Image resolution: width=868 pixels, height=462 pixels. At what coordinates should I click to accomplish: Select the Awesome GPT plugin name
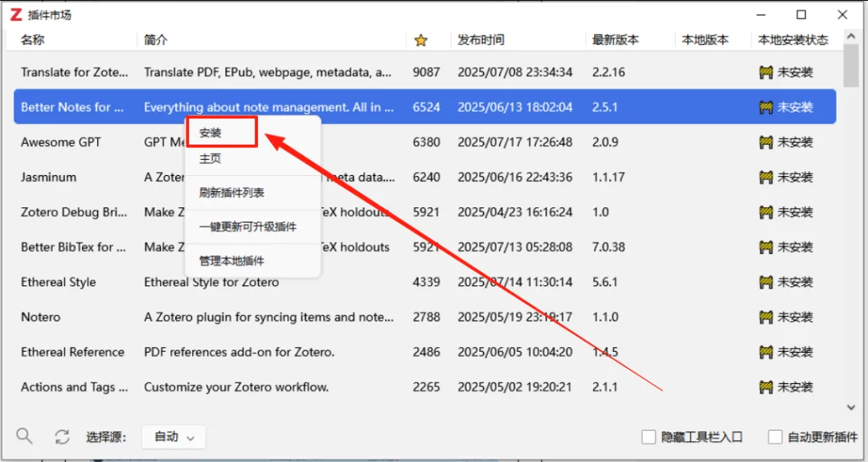61,142
